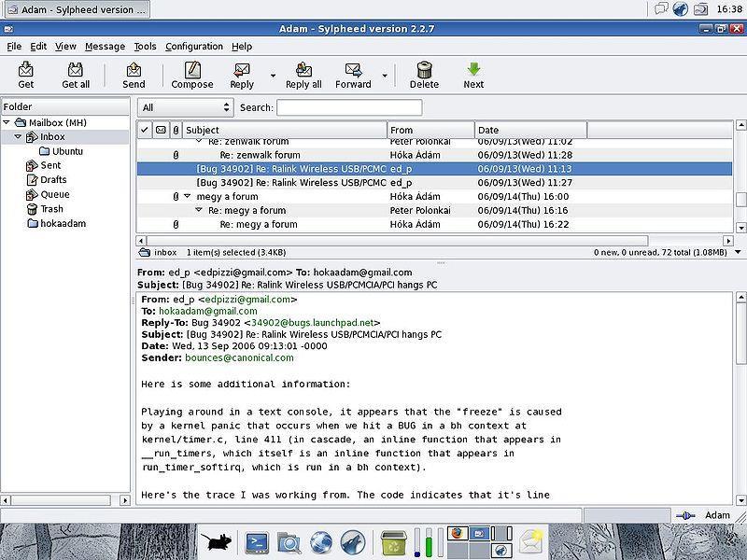Click the Get mail toolbar icon

26,75
